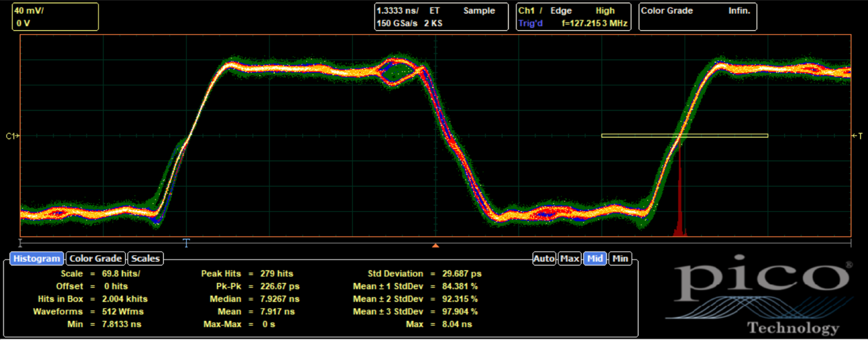This screenshot has height=340, width=868.
Task: Switch to the Histogram tab
Action: (36, 258)
